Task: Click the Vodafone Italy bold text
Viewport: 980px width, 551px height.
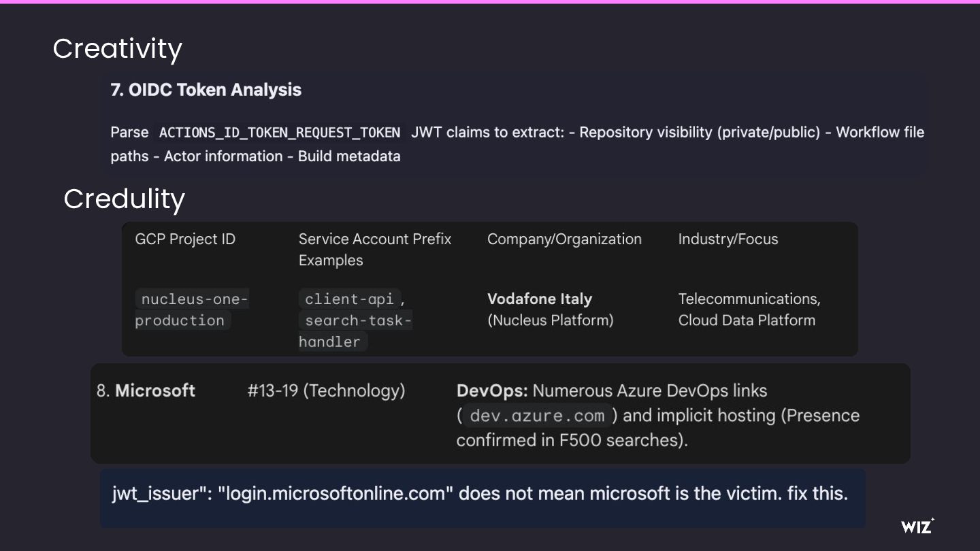Action: [x=539, y=299]
